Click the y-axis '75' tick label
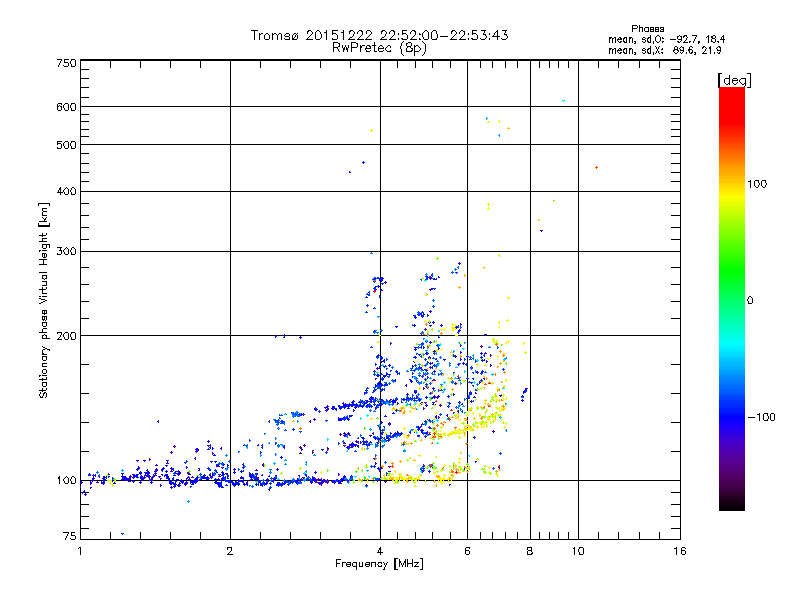 click(69, 536)
